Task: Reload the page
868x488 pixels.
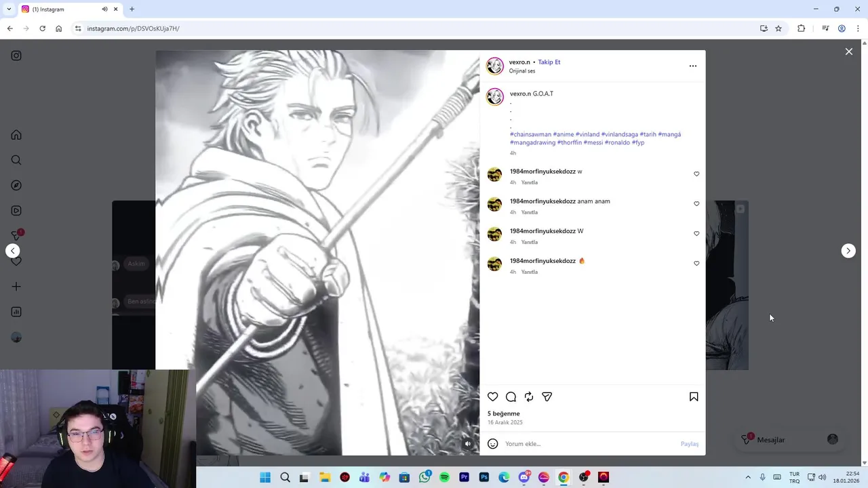Action: point(42,28)
